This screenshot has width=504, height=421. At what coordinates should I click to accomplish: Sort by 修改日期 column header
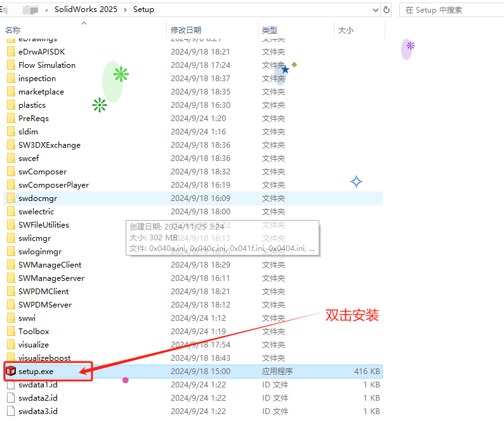(186, 30)
